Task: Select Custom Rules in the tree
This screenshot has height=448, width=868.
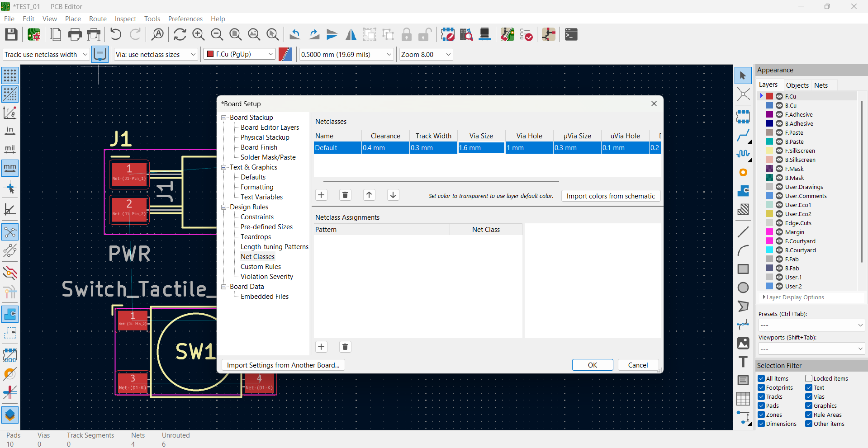Action: 261,267
